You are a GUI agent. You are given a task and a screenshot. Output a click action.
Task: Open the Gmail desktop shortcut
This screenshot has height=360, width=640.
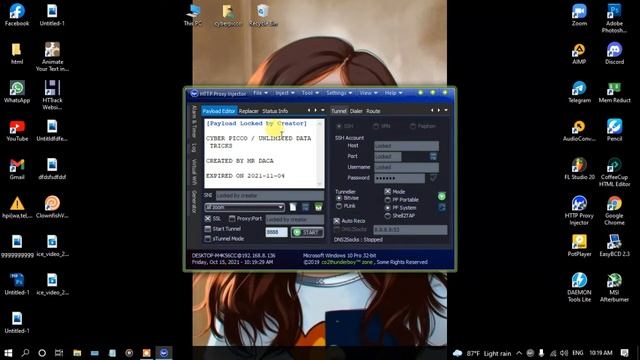coord(17,169)
